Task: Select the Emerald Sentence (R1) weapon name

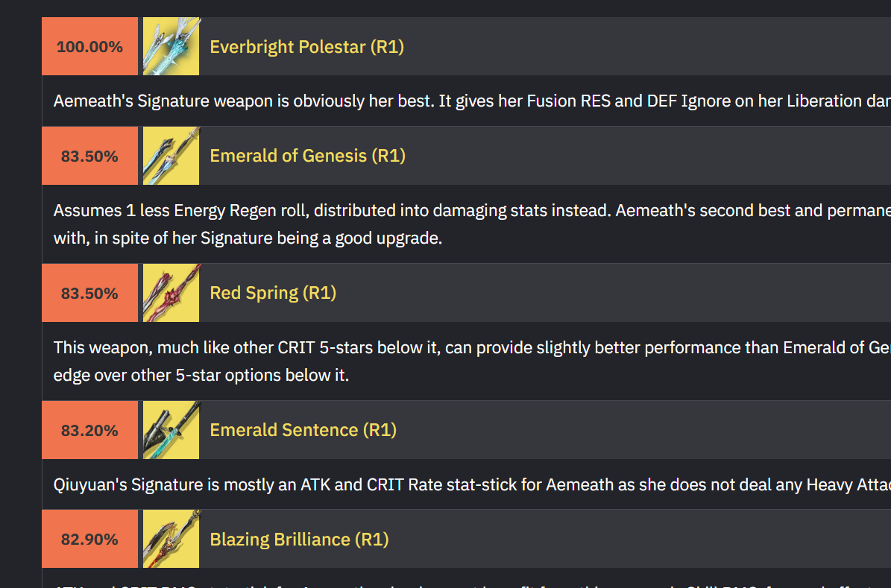Action: click(x=303, y=430)
